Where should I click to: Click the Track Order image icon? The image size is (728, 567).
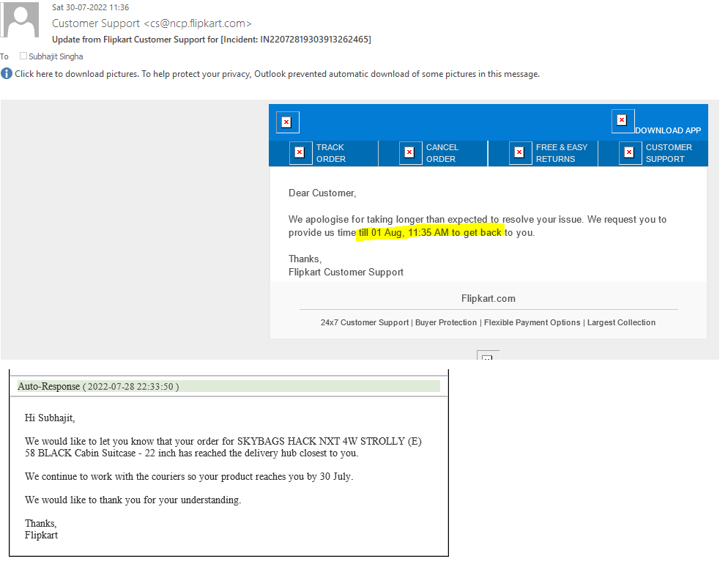[300, 153]
